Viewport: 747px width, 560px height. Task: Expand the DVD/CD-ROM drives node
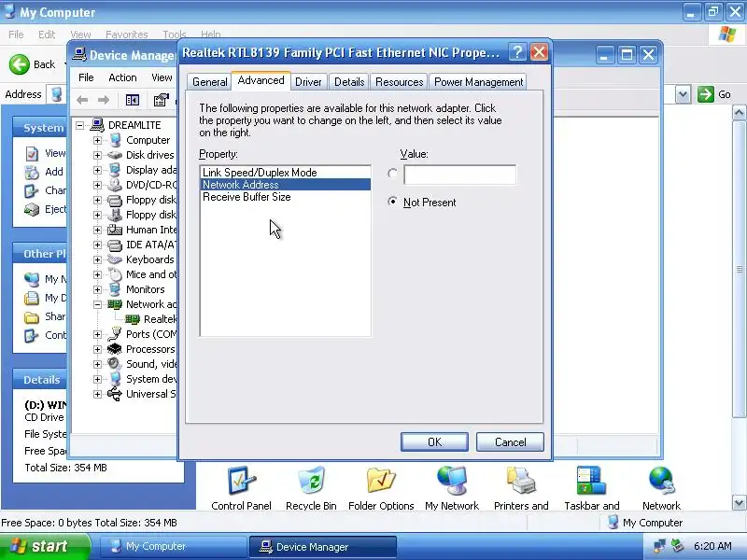pos(98,185)
